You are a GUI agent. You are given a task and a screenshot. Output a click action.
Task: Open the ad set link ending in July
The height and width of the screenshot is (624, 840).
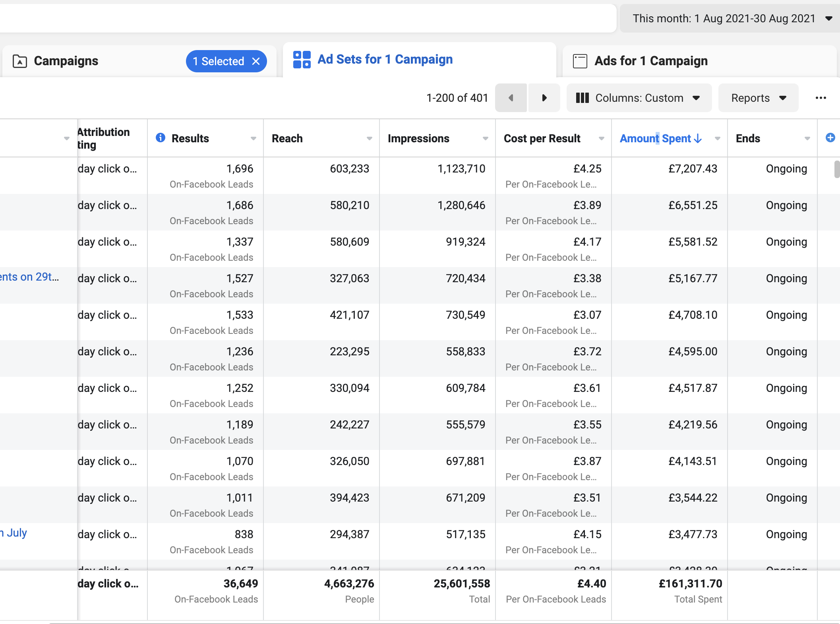[x=15, y=533]
